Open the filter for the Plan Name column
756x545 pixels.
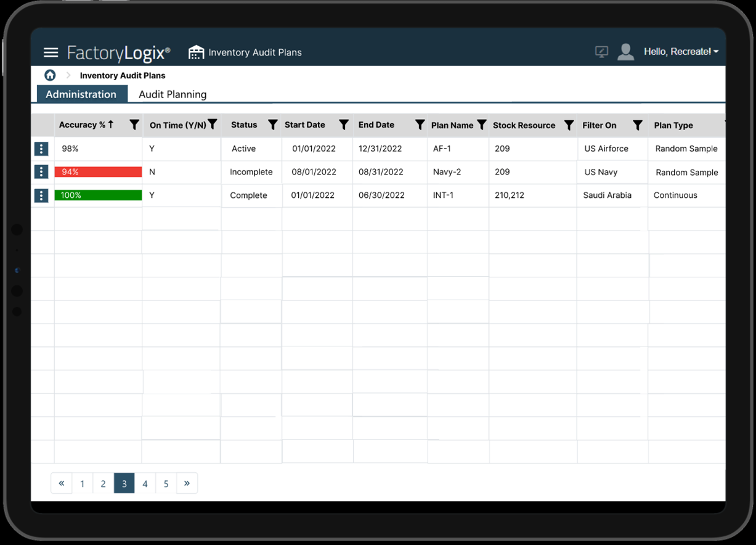(x=481, y=125)
